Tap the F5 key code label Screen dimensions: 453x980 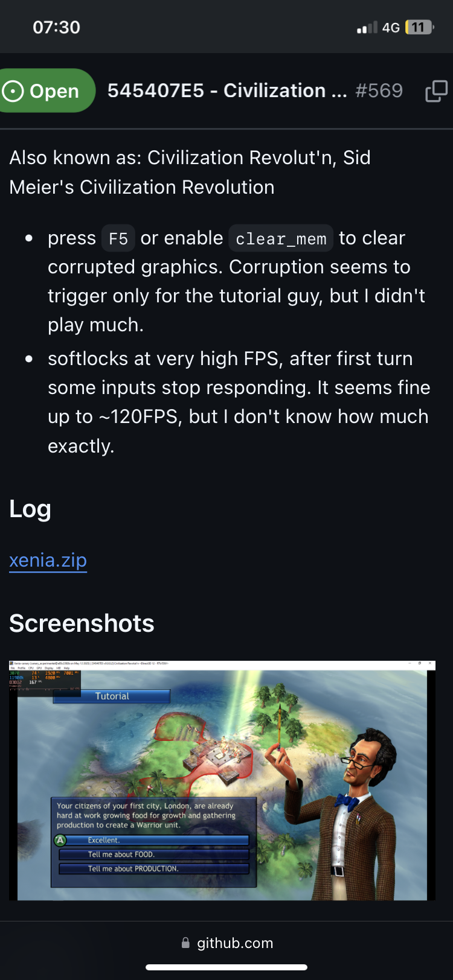(x=118, y=239)
